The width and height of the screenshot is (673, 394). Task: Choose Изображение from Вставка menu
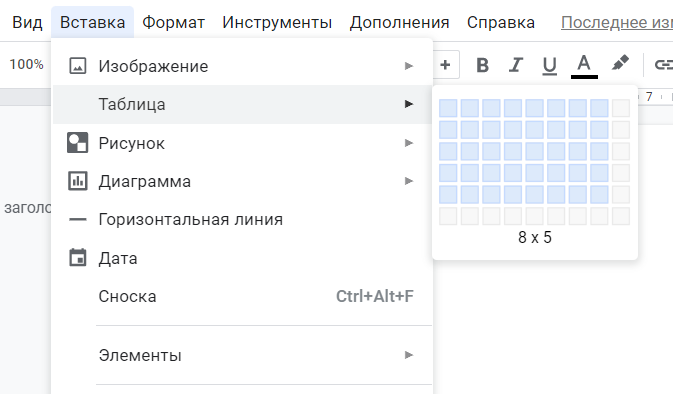tap(242, 66)
